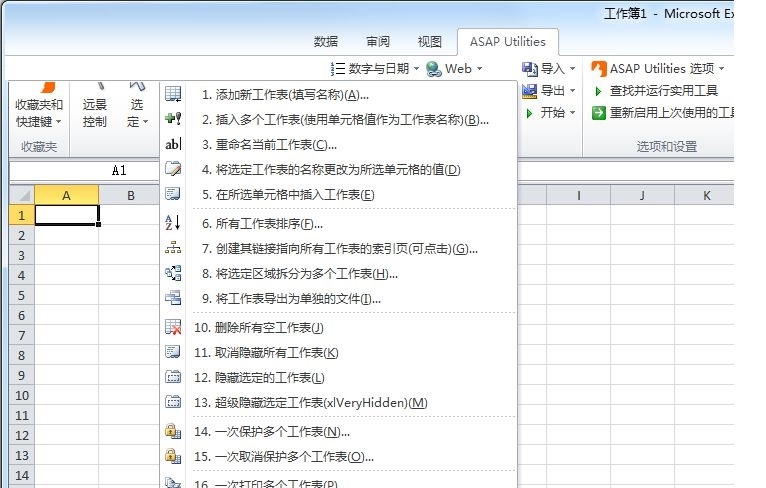The height and width of the screenshot is (488, 766).
Task: Click the 数字与日期 list icon
Action: [x=338, y=69]
